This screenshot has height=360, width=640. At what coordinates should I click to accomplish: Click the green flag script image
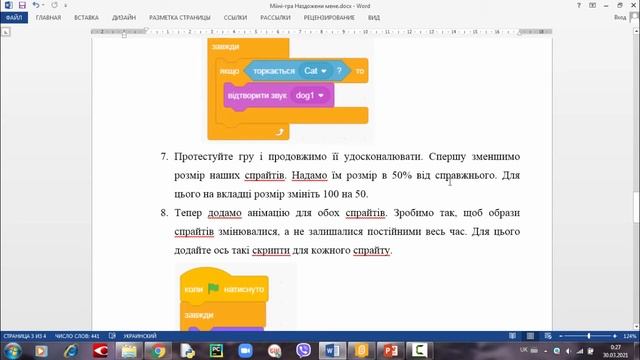click(x=236, y=297)
